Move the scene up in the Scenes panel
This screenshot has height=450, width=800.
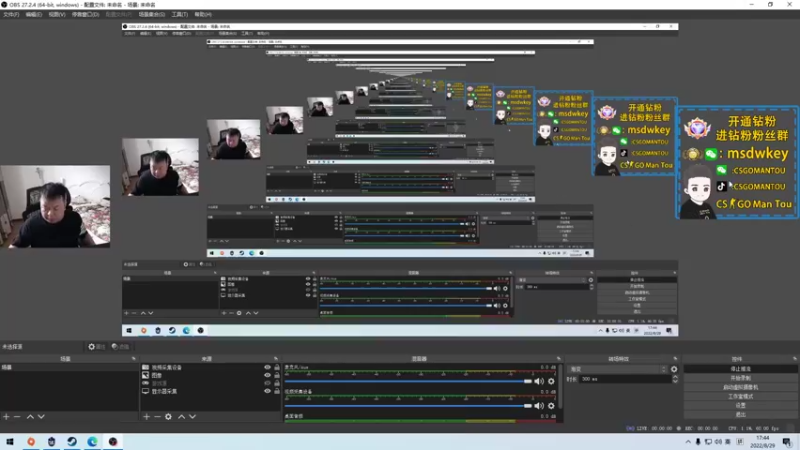(x=30, y=417)
